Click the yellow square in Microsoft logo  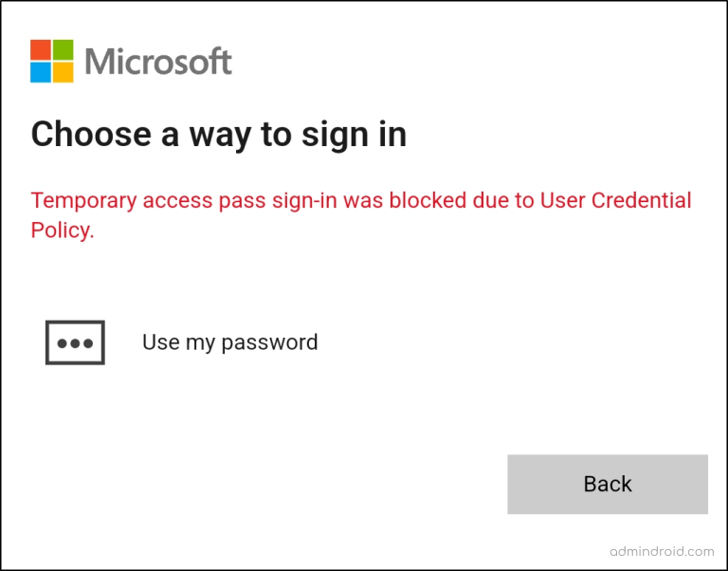tap(64, 73)
